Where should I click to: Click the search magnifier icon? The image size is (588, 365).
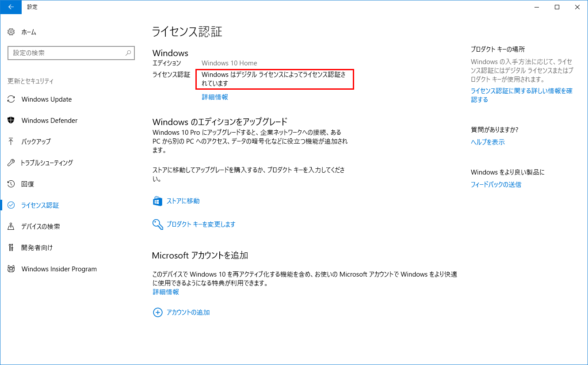coord(128,53)
